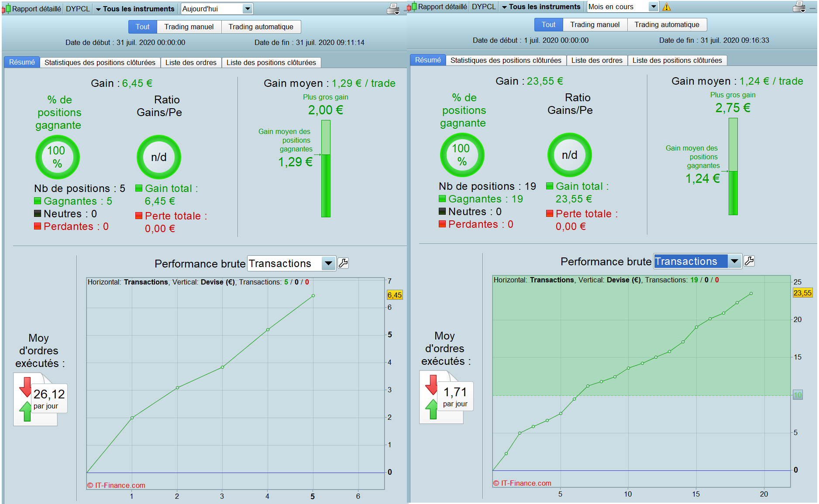
Task: Switch to right Liste des ordres tab
Action: 597,60
